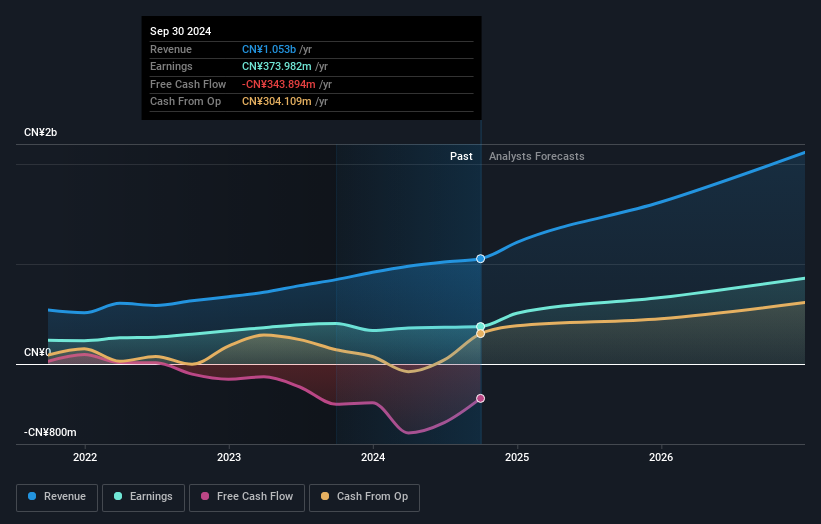Select the Cash From Op data point marker
The width and height of the screenshot is (821, 524).
point(480,333)
